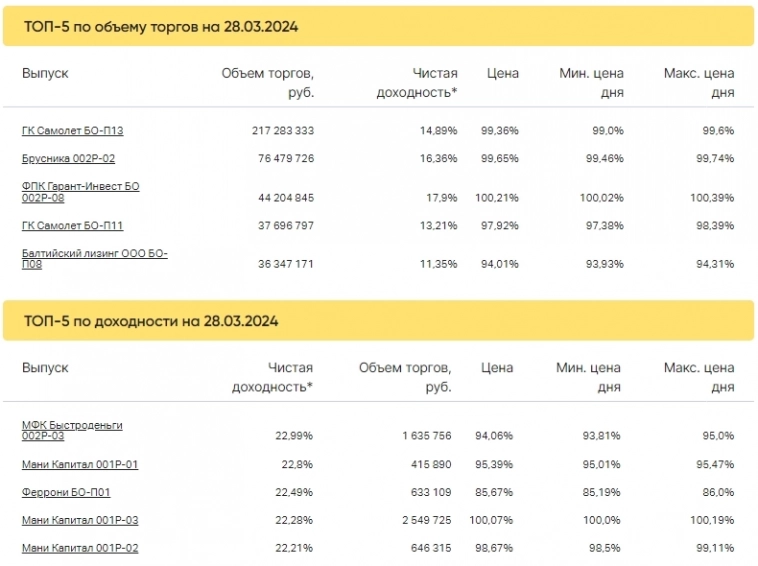Viewport: 758px width, 566px height.
Task: Click the 94,31% max day price cell
Action: pyautogui.click(x=713, y=264)
